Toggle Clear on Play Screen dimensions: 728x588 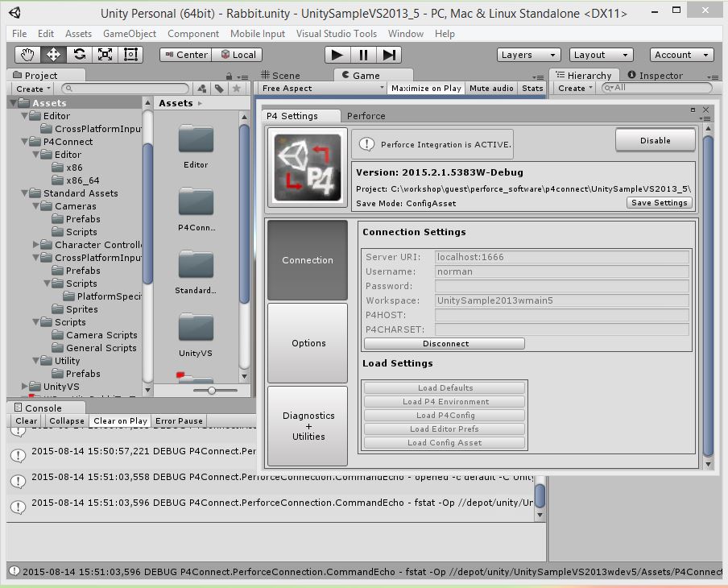click(x=120, y=420)
